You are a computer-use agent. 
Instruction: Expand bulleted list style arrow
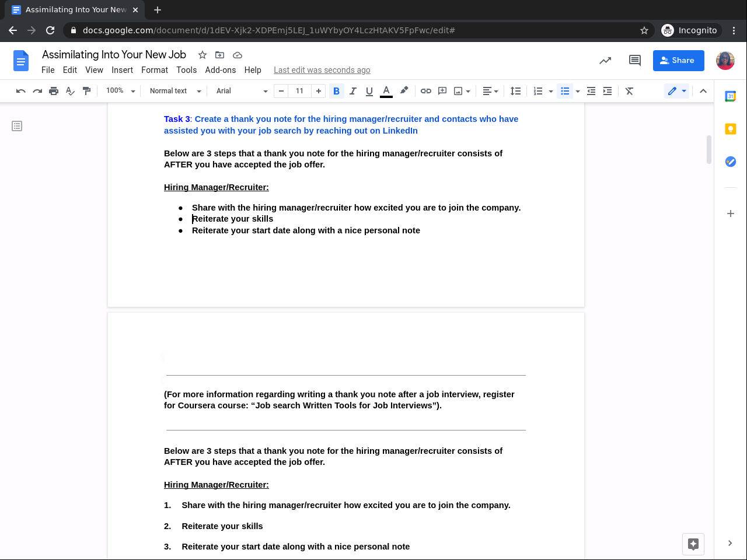click(x=578, y=92)
